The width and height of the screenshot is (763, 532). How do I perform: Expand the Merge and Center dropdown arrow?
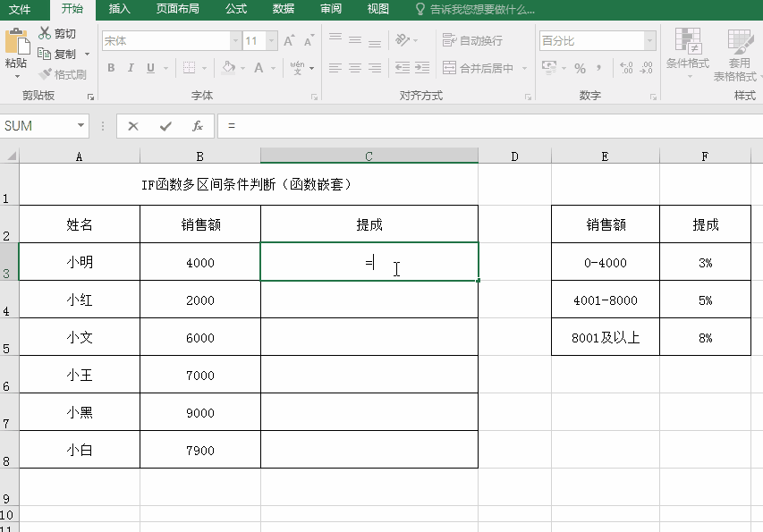tap(524, 68)
